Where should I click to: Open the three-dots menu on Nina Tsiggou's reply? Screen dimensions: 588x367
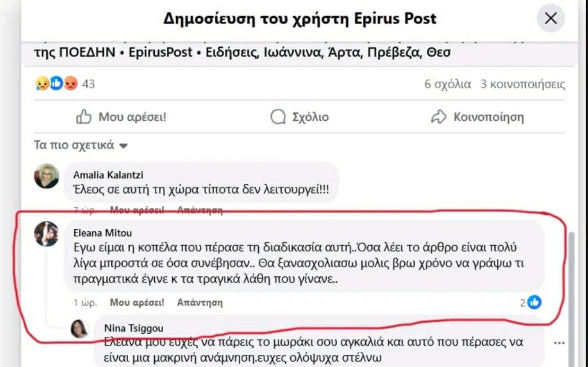[559, 343]
